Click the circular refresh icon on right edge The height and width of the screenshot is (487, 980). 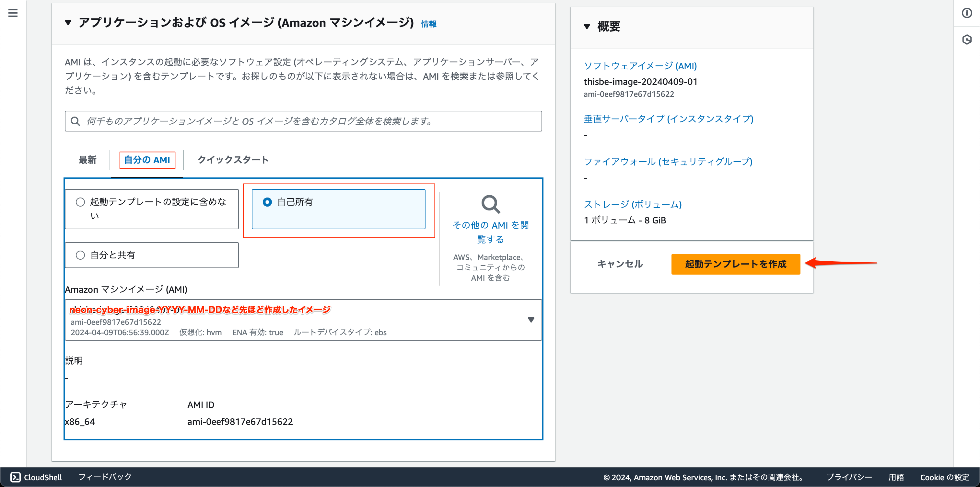pyautogui.click(x=967, y=39)
